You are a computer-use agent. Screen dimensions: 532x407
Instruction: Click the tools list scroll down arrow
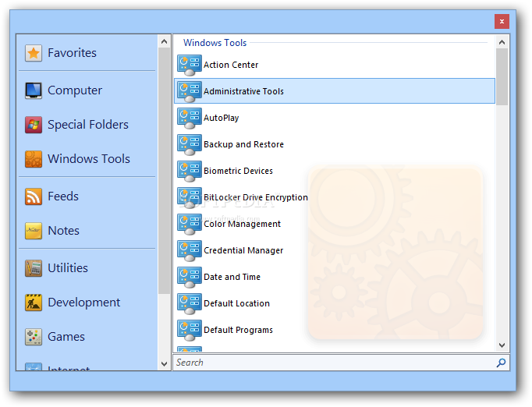(x=502, y=345)
